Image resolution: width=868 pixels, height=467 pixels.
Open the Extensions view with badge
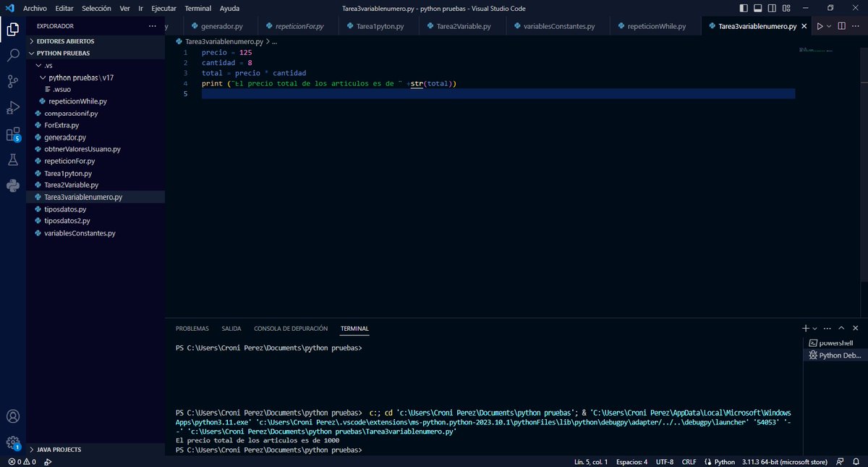coord(12,135)
